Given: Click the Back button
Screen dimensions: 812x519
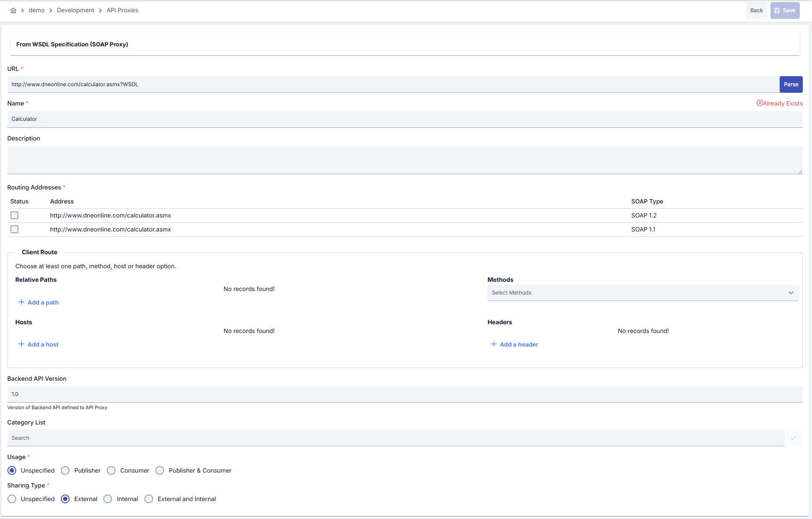Looking at the screenshot, I should point(756,11).
